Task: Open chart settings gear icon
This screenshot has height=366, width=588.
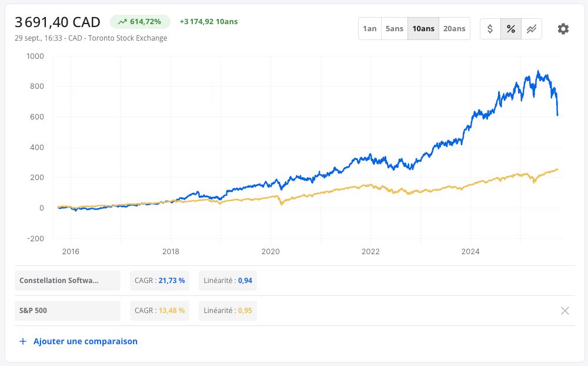Action: click(x=563, y=29)
